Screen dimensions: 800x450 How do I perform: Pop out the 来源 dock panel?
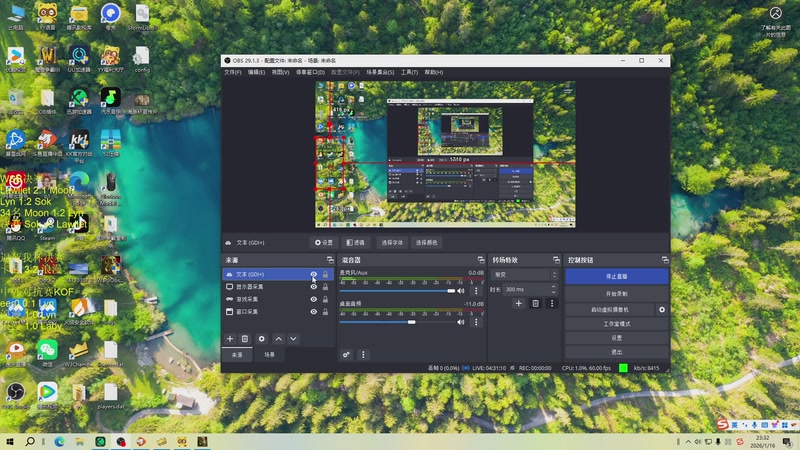click(x=330, y=260)
